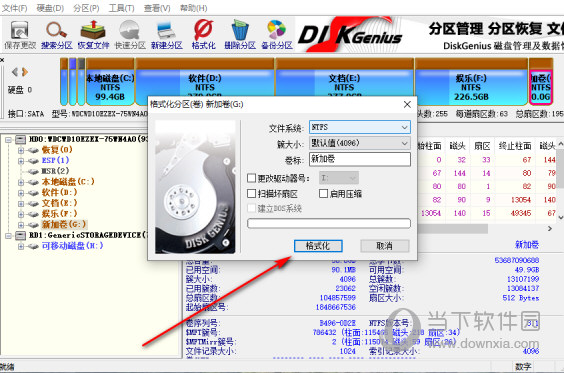Confirm with the 格式化 button in dialog
564x373 pixels.
318,246
